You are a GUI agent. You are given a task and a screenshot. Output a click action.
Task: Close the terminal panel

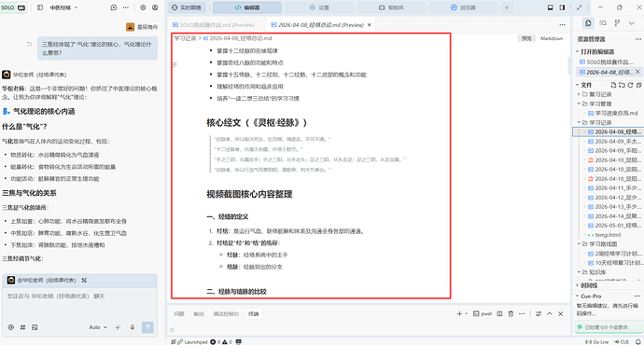(561, 314)
